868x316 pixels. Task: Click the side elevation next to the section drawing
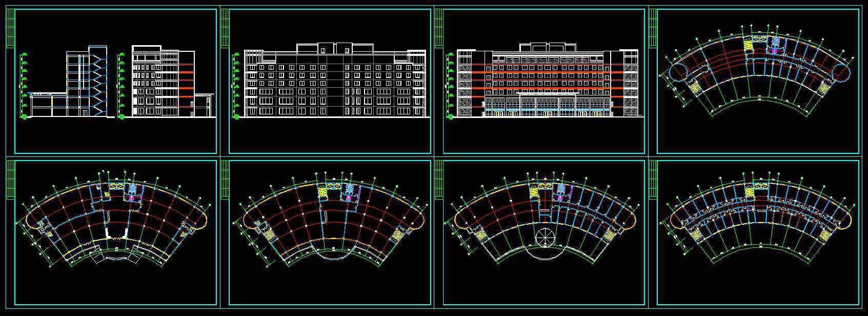164,83
